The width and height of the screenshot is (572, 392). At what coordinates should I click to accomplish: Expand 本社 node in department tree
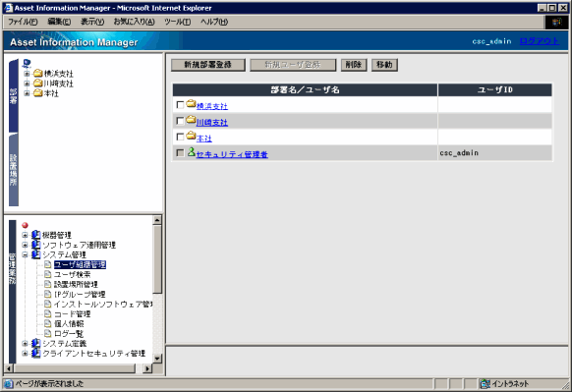[x=27, y=93]
